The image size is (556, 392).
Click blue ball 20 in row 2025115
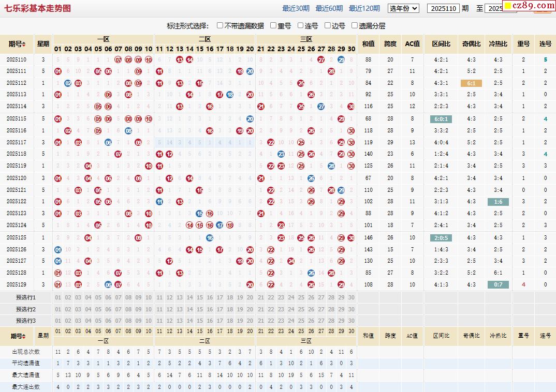pyautogui.click(x=250, y=119)
